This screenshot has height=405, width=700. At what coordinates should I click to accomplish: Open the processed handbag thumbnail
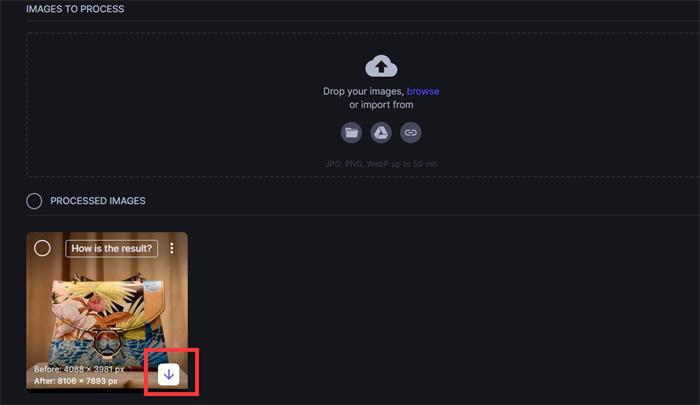click(x=107, y=311)
